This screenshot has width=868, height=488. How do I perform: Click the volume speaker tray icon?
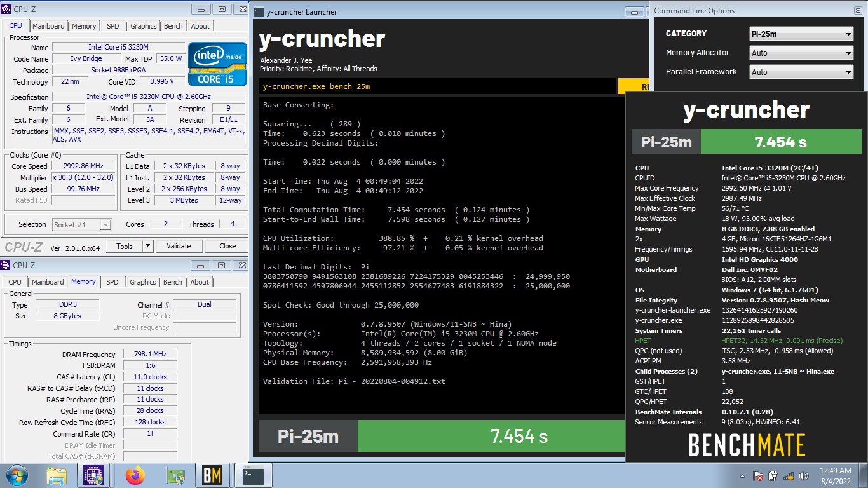click(x=803, y=476)
